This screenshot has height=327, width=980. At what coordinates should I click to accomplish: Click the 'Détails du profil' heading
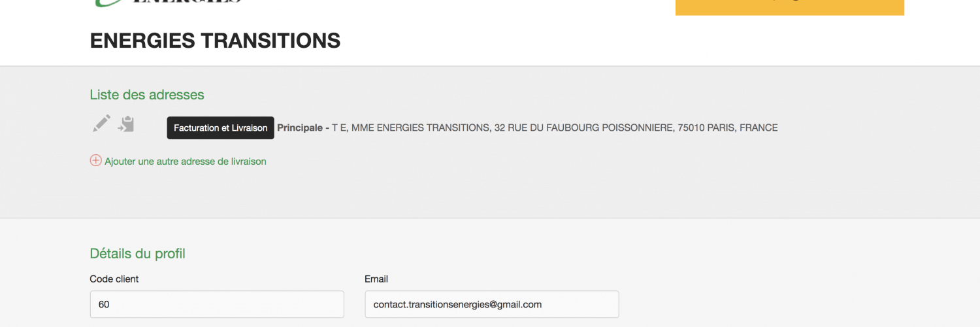[x=137, y=254]
